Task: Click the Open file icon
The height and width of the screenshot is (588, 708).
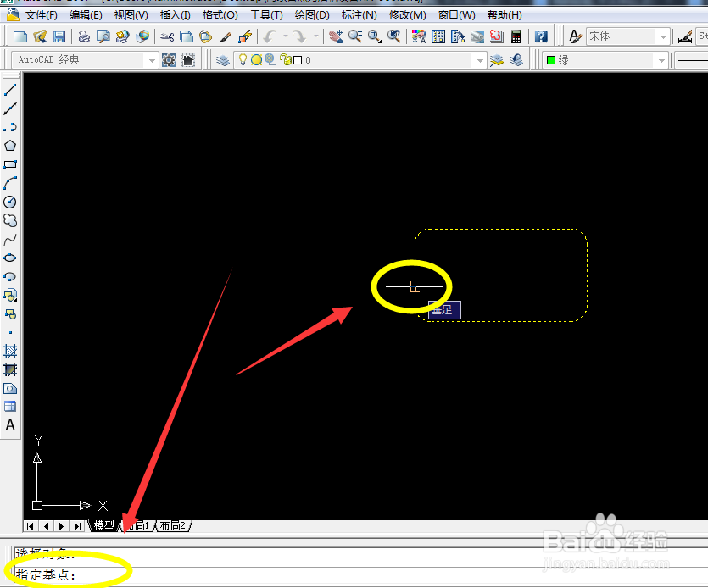Action: click(40, 36)
